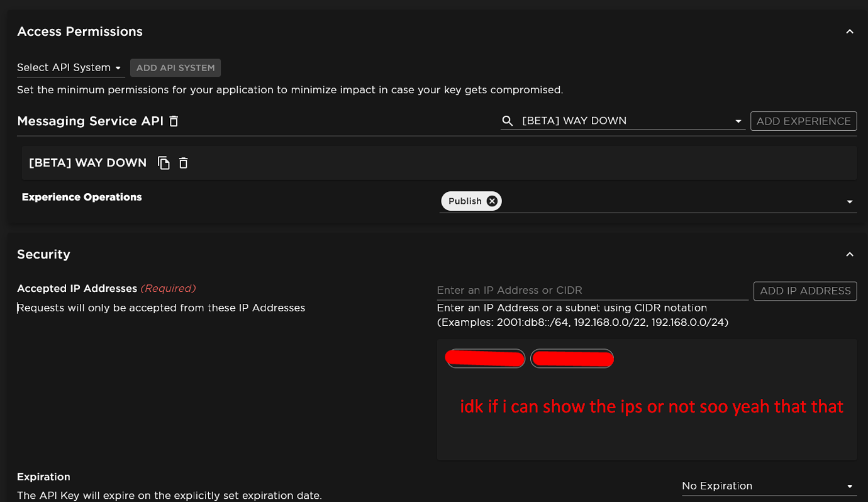The height and width of the screenshot is (502, 868).
Task: Select the first redacted IP address chip
Action: pyautogui.click(x=485, y=358)
